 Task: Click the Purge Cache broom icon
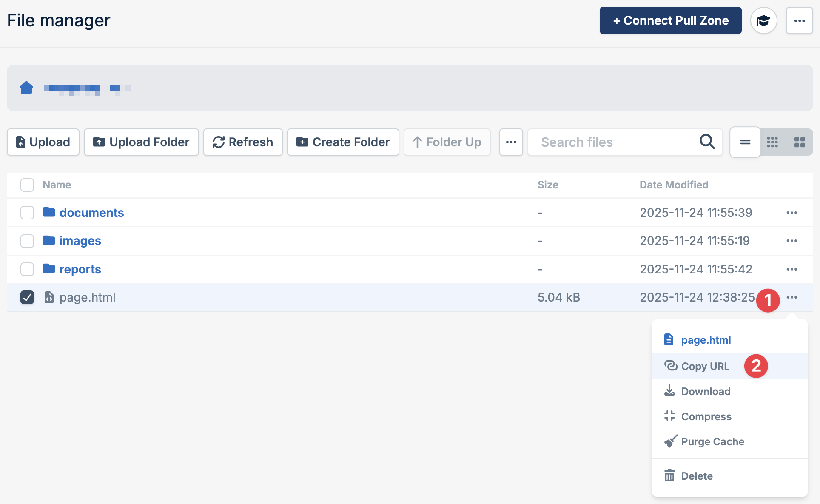[x=669, y=441]
